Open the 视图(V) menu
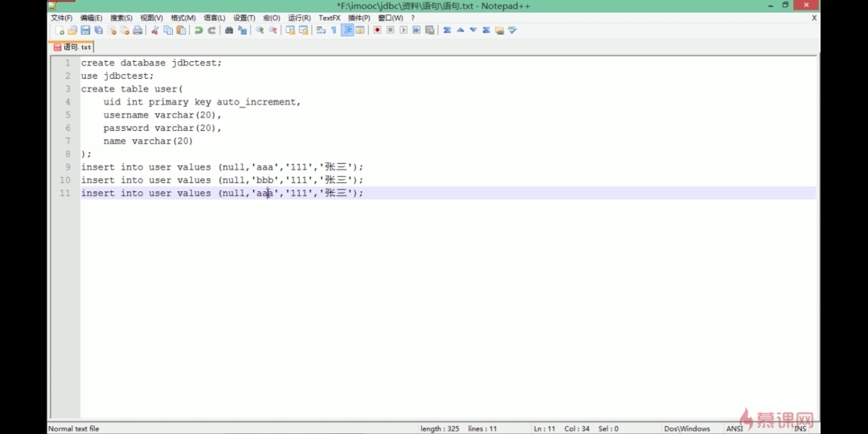 coord(151,18)
